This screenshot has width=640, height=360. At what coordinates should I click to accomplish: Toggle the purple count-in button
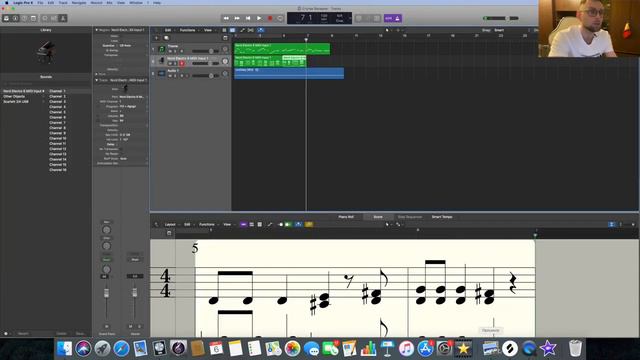pos(388,18)
